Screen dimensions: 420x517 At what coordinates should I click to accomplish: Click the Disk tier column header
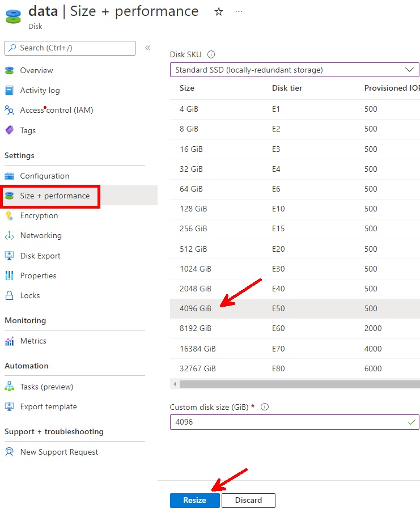pyautogui.click(x=287, y=88)
